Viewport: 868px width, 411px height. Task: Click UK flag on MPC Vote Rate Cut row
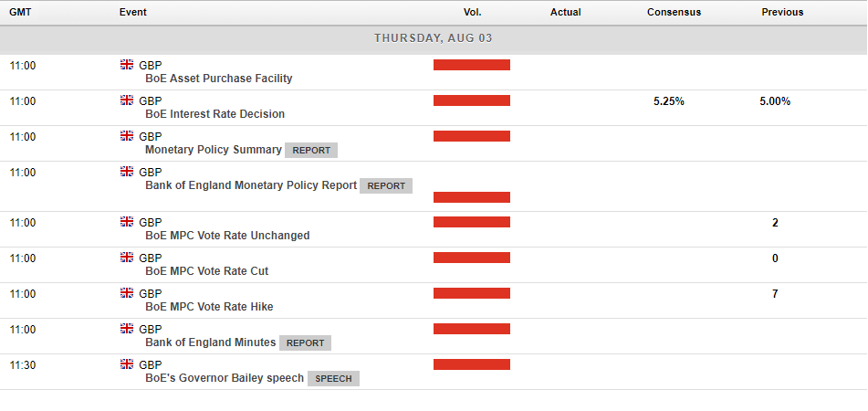click(127, 258)
